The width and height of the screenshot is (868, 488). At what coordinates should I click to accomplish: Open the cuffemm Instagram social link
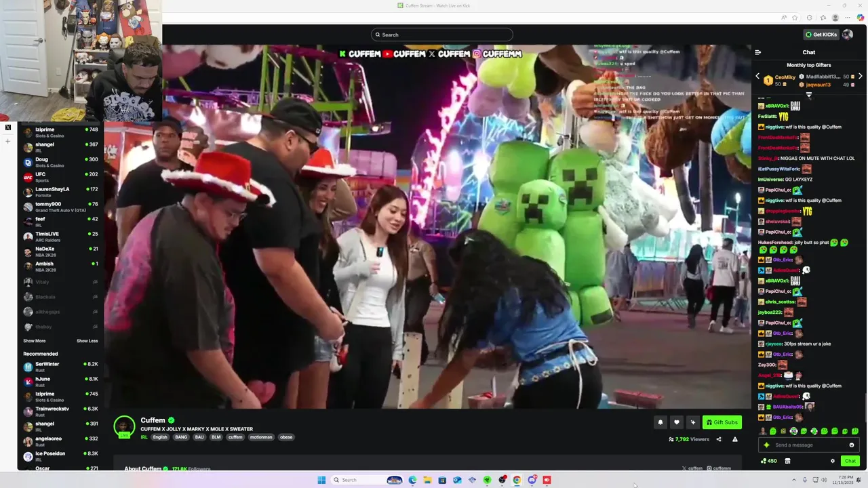pos(719,468)
